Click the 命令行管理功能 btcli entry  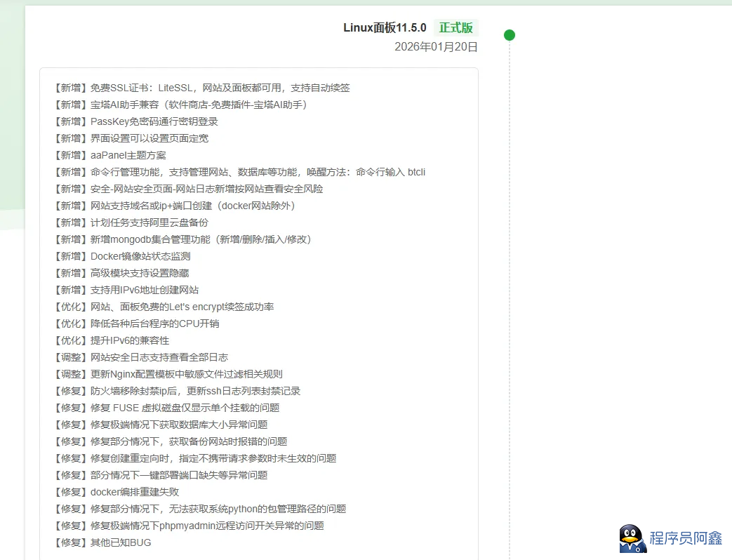239,172
